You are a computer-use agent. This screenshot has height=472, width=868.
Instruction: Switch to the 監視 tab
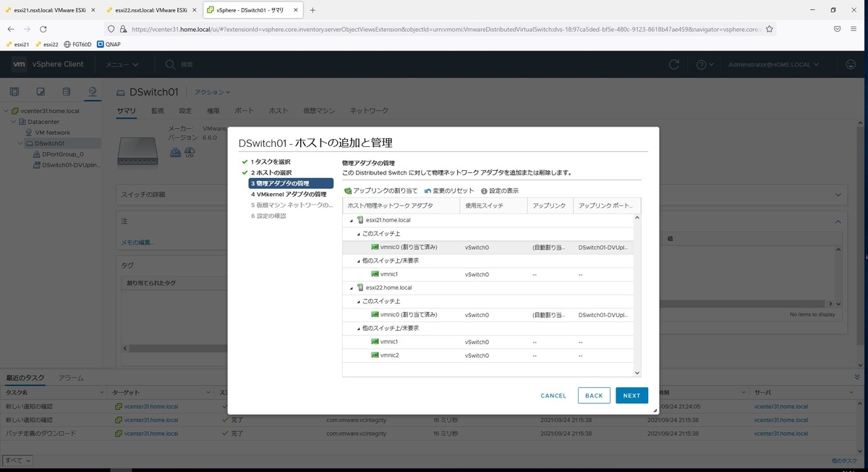point(157,111)
